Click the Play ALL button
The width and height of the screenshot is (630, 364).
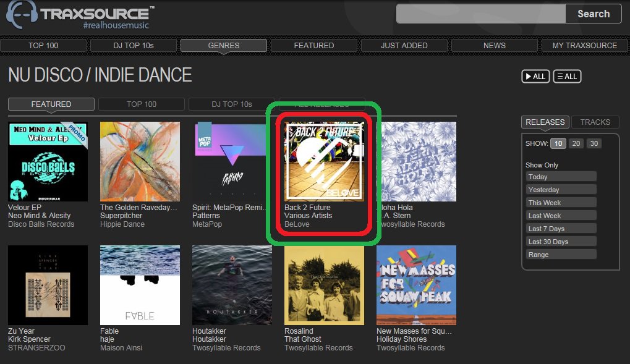point(535,77)
